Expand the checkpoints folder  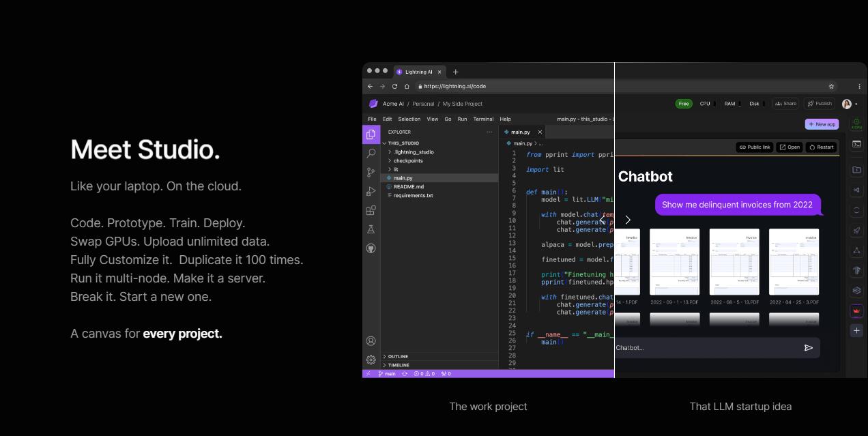[x=405, y=161]
